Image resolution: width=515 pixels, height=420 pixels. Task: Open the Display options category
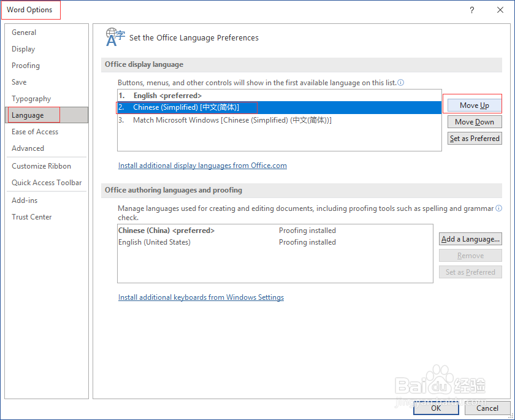47,49
